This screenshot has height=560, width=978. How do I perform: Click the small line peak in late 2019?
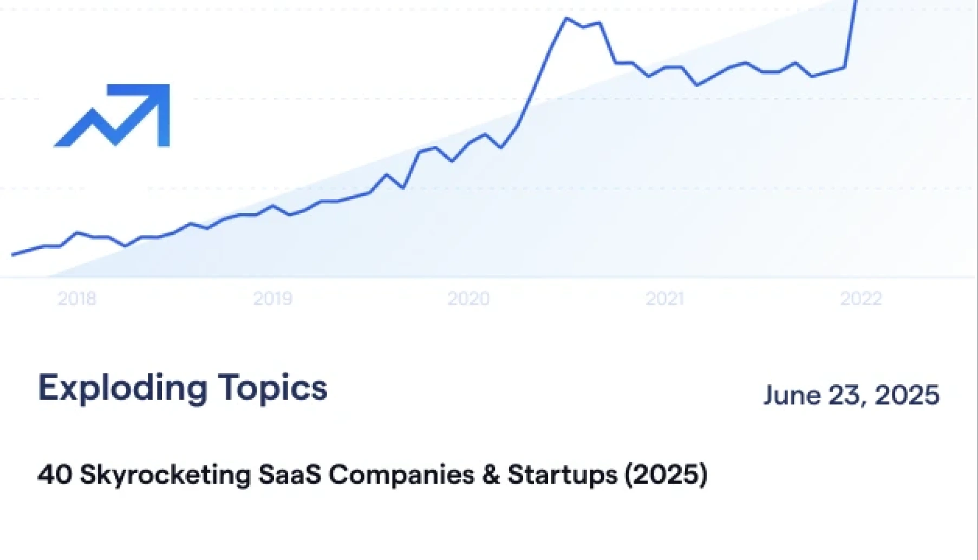(x=436, y=147)
